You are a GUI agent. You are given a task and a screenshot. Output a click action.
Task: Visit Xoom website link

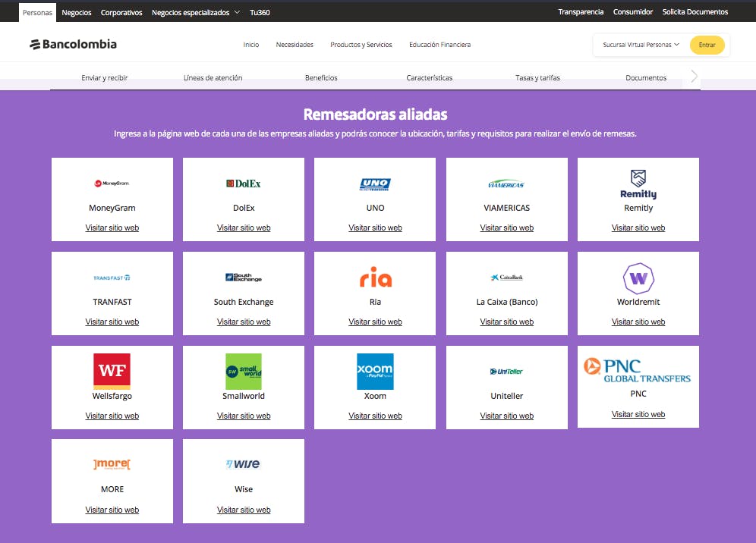[x=375, y=416]
